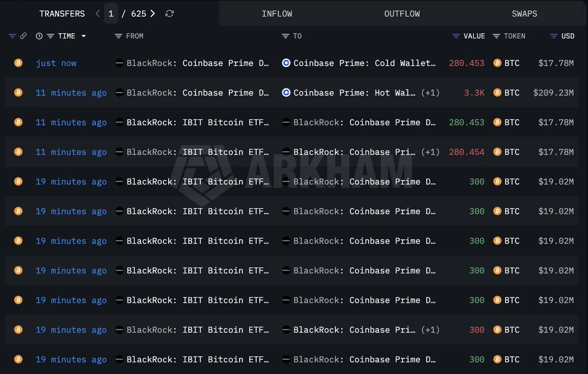The width and height of the screenshot is (588, 374).
Task: Click BTC token in the red 300 row
Action: 506,330
